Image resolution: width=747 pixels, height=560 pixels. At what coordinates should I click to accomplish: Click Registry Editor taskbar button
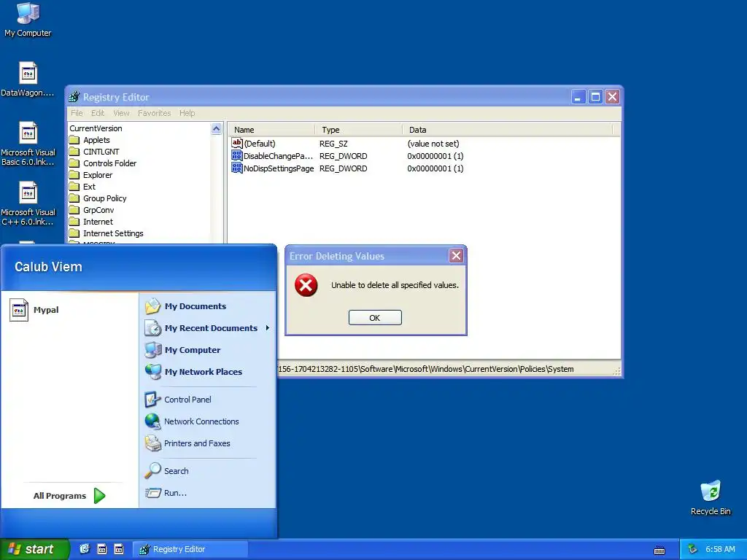click(x=190, y=549)
